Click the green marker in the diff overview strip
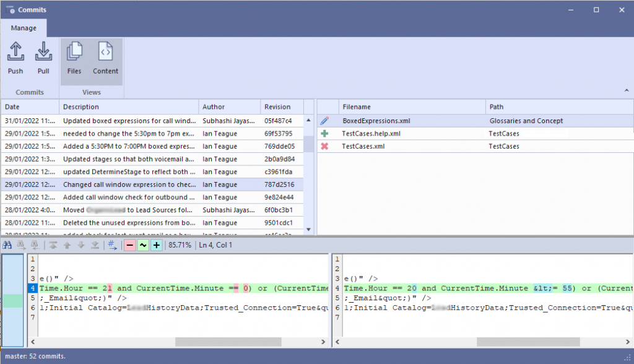Image resolution: width=634 pixels, height=364 pixels. coord(13,301)
